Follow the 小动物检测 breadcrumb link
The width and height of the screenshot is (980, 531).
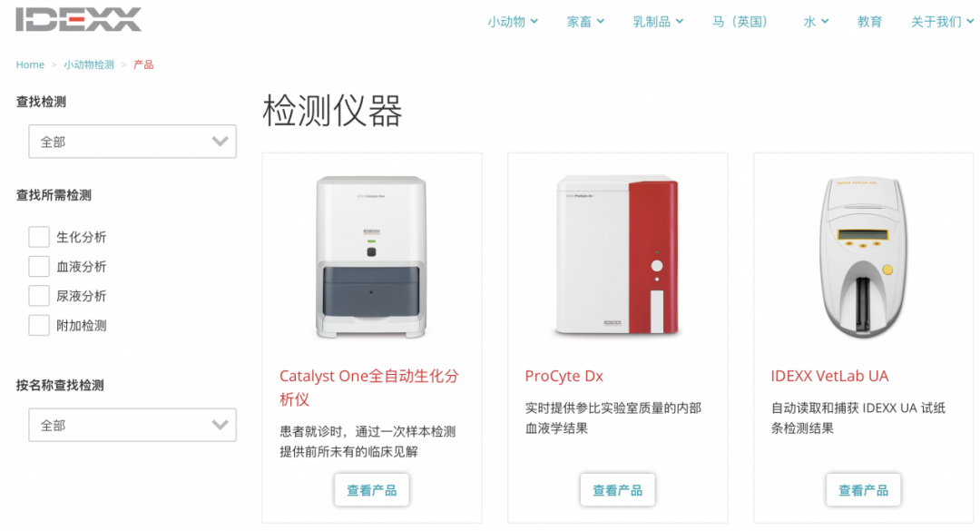click(x=89, y=64)
